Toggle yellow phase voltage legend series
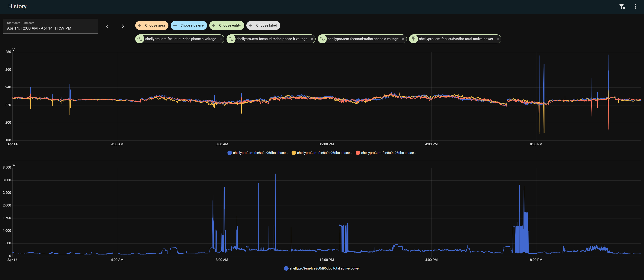This screenshot has height=280, width=644. click(x=322, y=153)
